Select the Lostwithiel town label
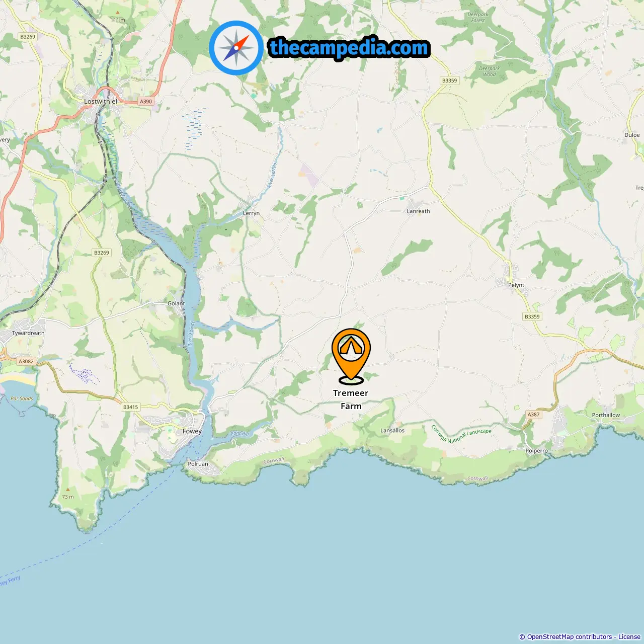644x644 pixels. [x=101, y=102]
